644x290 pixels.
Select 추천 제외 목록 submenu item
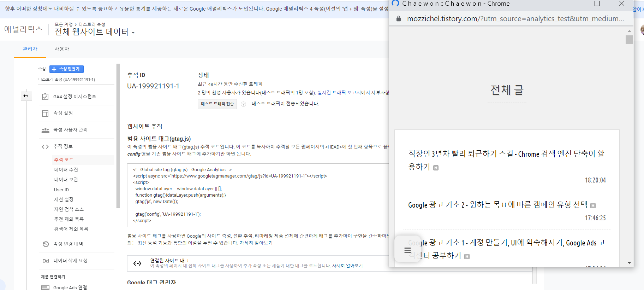[x=69, y=219]
